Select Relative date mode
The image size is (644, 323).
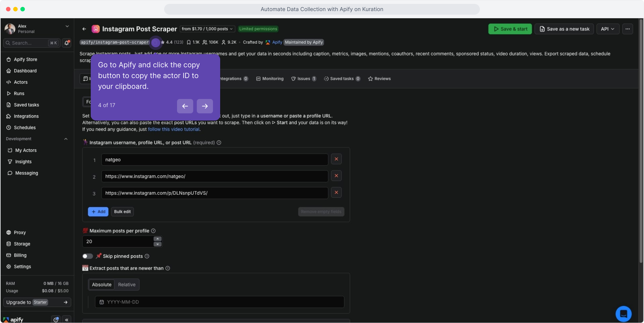127,284
